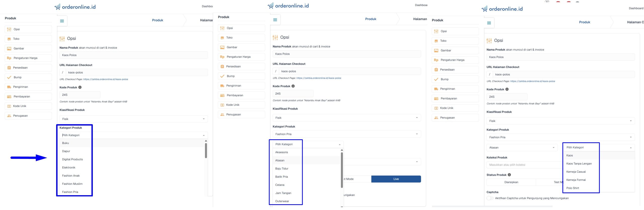The image size is (644, 210).
Task: Select Batik Pria in the subcategory list
Action: point(281,177)
